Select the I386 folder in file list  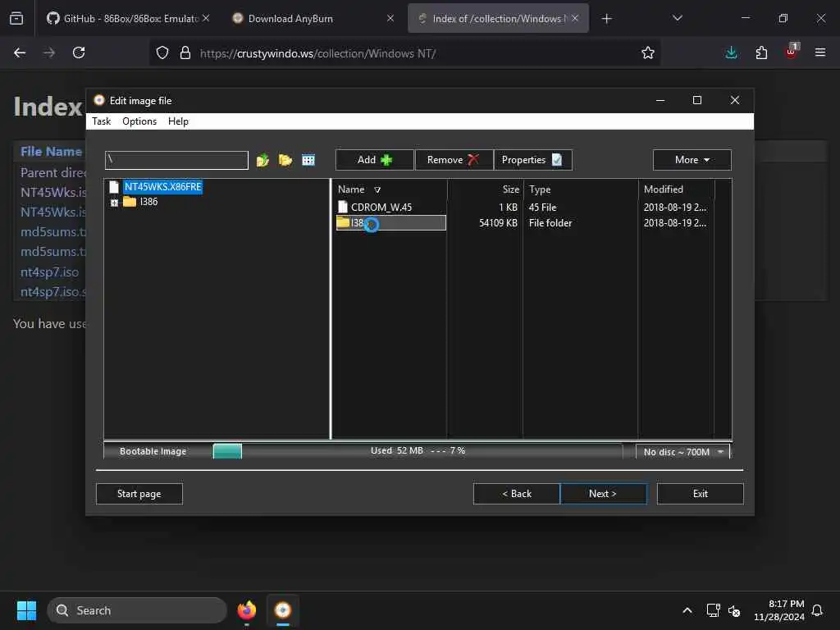391,223
